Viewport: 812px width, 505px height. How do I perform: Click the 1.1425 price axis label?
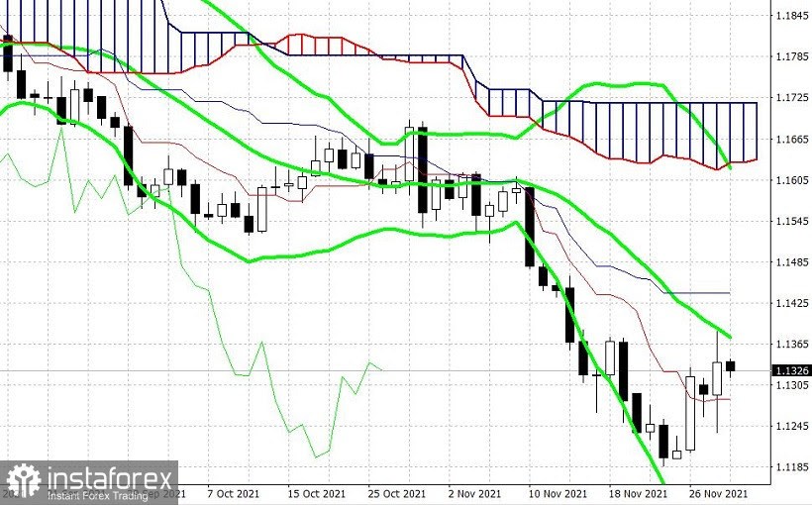click(792, 303)
